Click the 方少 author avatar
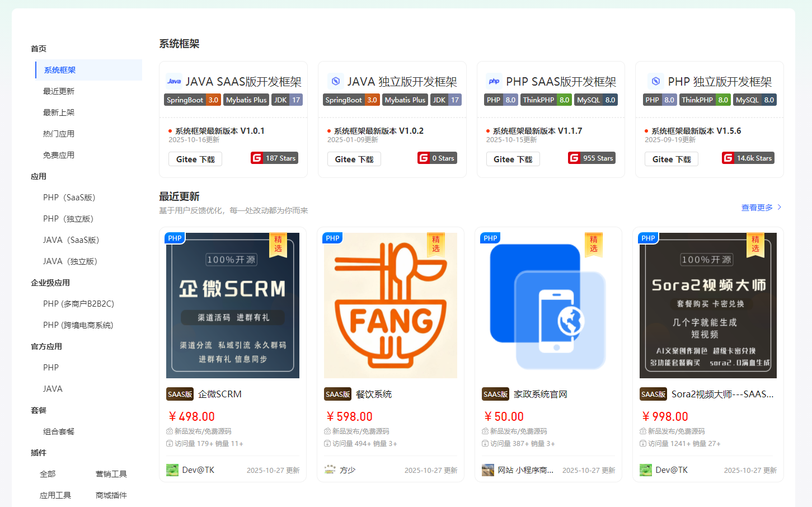 (x=330, y=470)
